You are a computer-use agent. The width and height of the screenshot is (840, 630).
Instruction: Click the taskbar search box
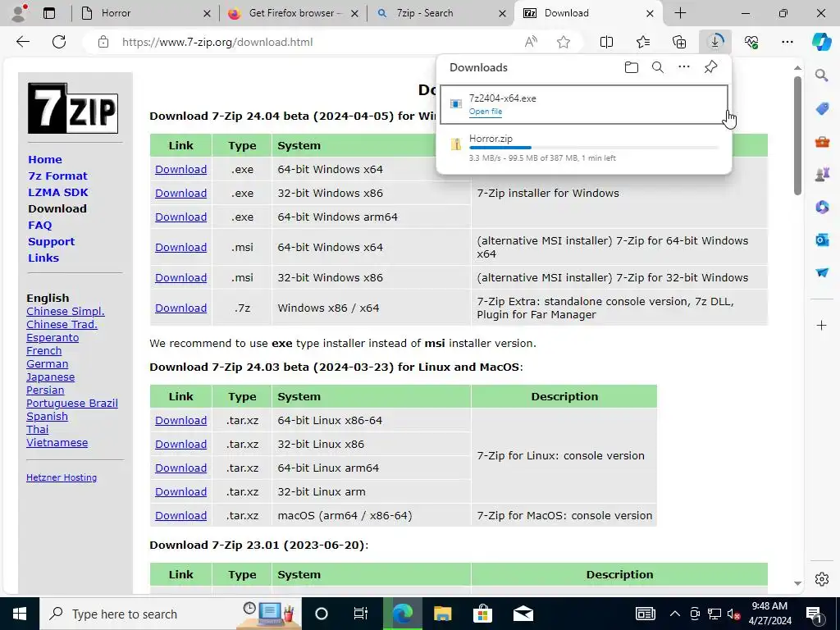pyautogui.click(x=171, y=614)
